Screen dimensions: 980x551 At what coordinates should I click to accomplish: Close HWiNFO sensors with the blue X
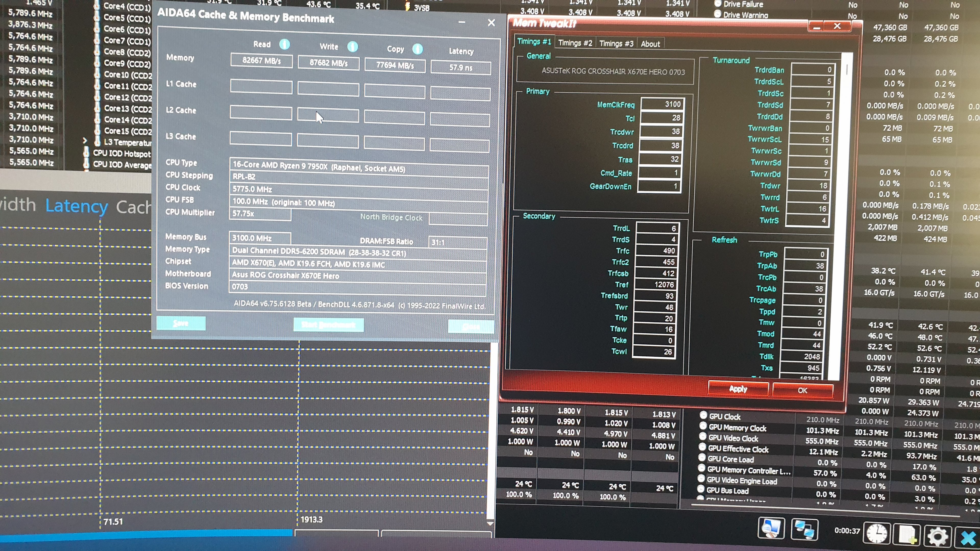coord(968,538)
